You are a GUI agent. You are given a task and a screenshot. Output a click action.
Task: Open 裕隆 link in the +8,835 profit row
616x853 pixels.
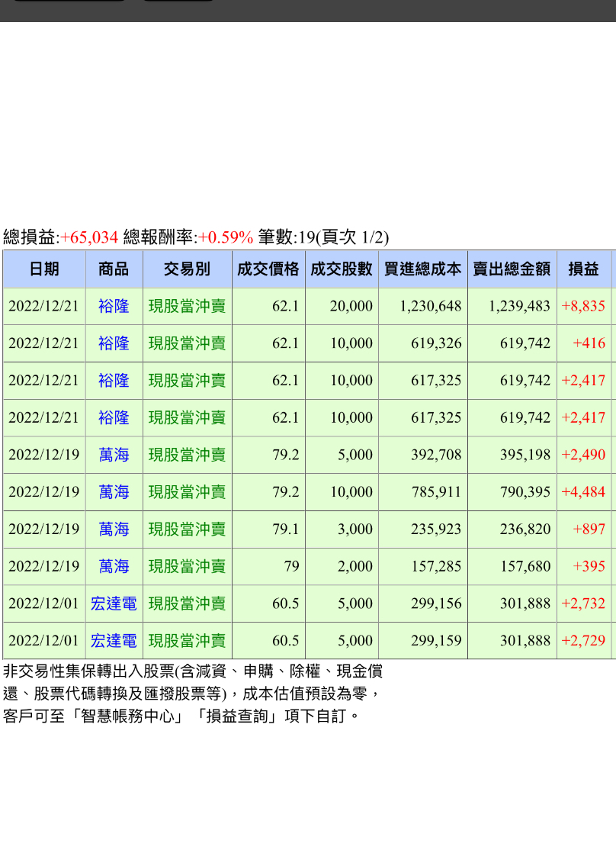tap(114, 306)
